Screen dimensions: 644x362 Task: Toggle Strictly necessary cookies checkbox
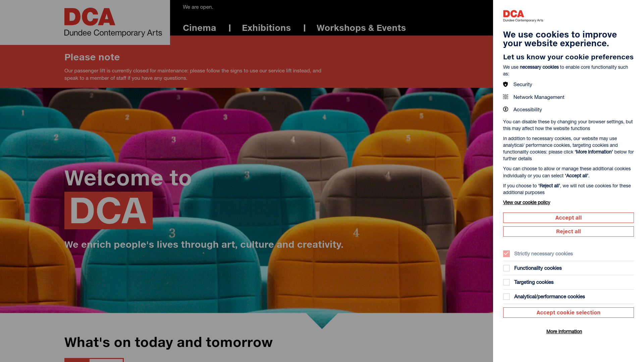click(506, 254)
